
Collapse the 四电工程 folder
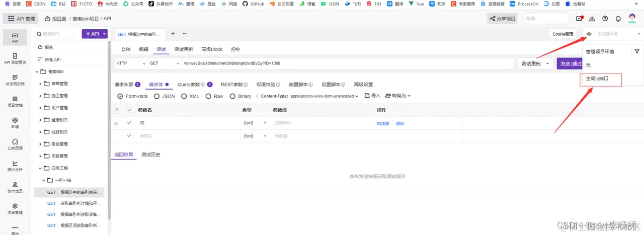[x=40, y=168]
